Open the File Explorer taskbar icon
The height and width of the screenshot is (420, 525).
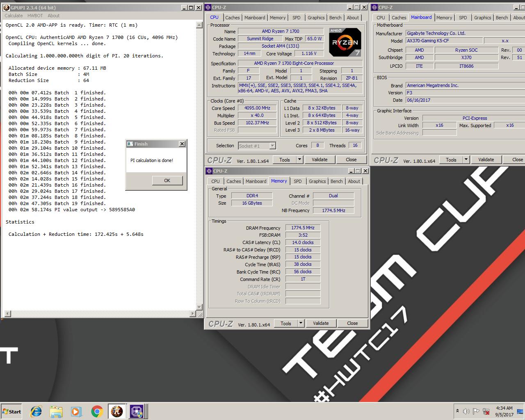coord(56,411)
